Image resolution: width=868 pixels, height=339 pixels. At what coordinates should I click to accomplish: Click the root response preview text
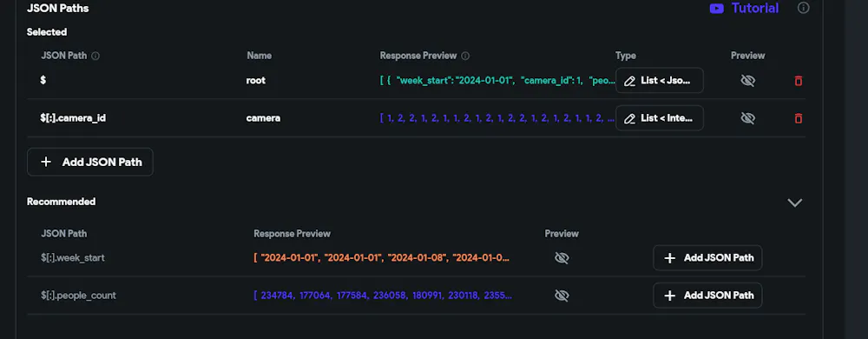click(497, 80)
